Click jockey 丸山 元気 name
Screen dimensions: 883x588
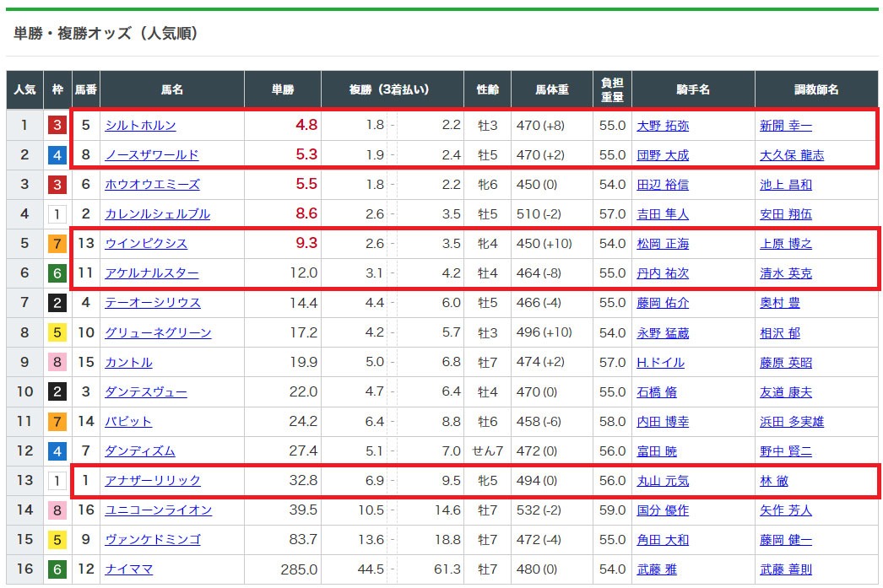[x=662, y=481]
